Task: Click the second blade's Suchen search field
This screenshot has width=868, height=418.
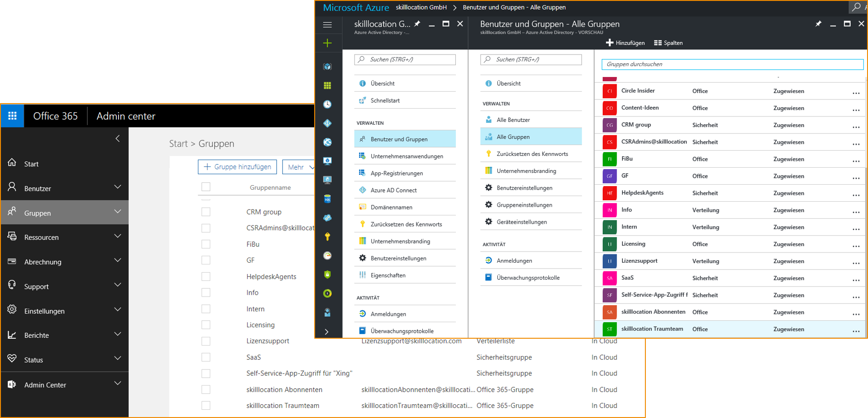Action: point(531,60)
